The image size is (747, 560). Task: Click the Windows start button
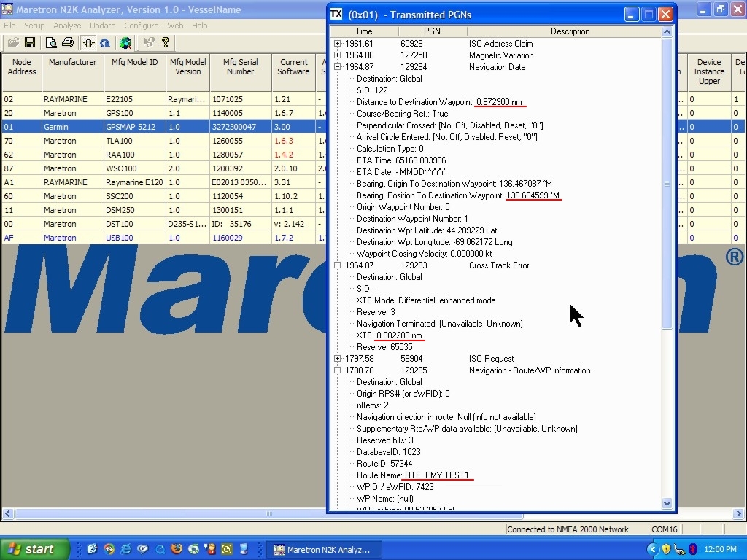pos(35,549)
